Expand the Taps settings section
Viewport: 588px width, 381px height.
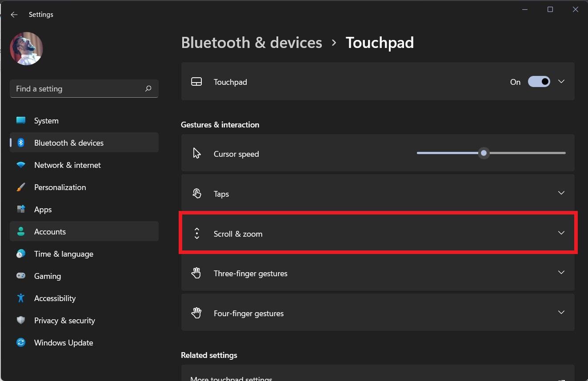tap(561, 193)
